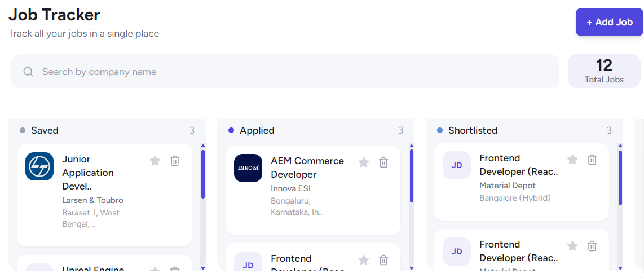The height and width of the screenshot is (273, 644).
Task: Star second Shortlisted Frontend Developer job
Action: [572, 245]
